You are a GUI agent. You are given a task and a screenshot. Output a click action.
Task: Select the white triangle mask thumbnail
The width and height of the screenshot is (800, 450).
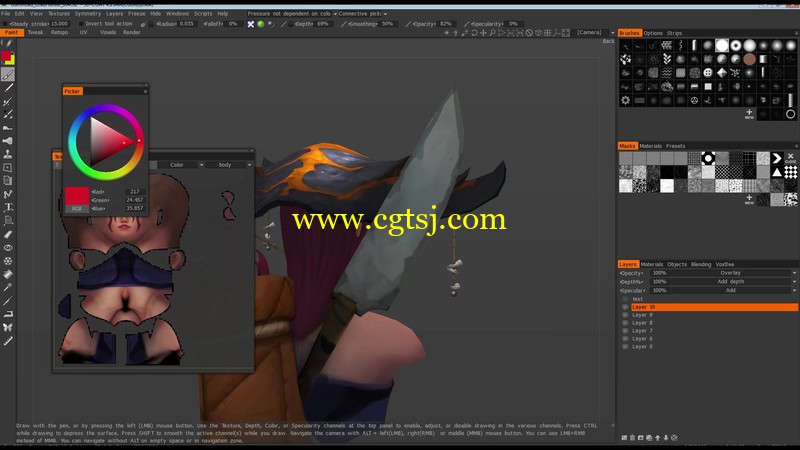pyautogui.click(x=777, y=172)
